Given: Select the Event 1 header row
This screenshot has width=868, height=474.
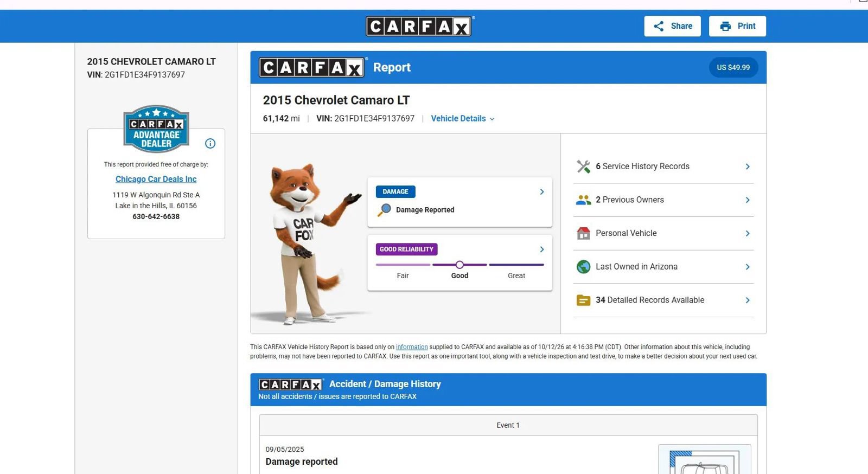Looking at the screenshot, I should pyautogui.click(x=508, y=425).
